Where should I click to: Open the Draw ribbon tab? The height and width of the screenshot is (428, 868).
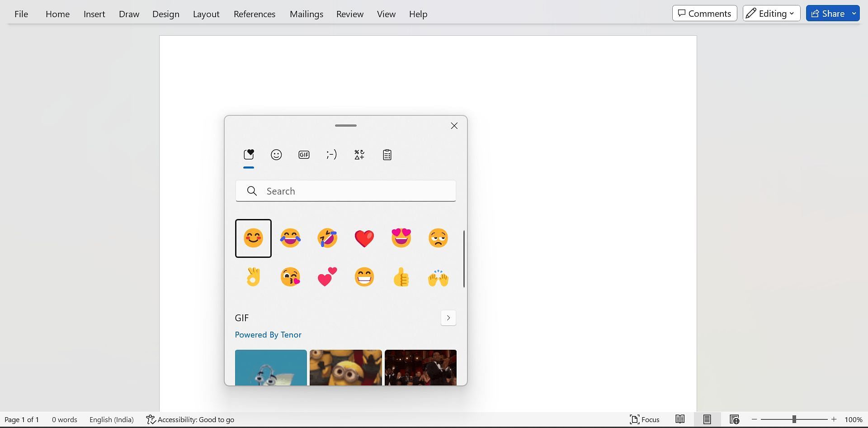[x=129, y=14]
